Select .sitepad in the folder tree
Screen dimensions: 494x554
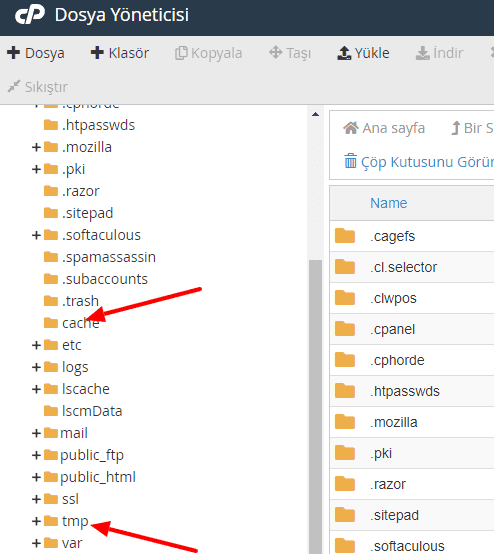pyautogui.click(x=88, y=213)
